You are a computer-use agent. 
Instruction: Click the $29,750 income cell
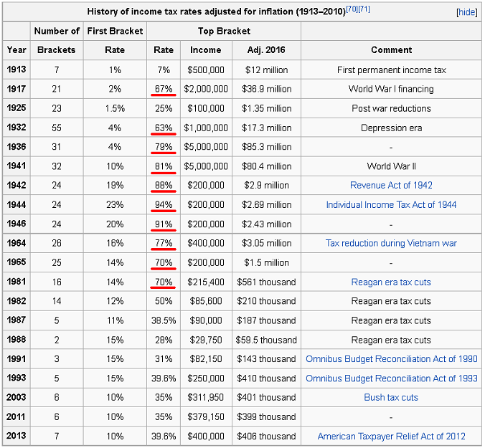point(206,340)
